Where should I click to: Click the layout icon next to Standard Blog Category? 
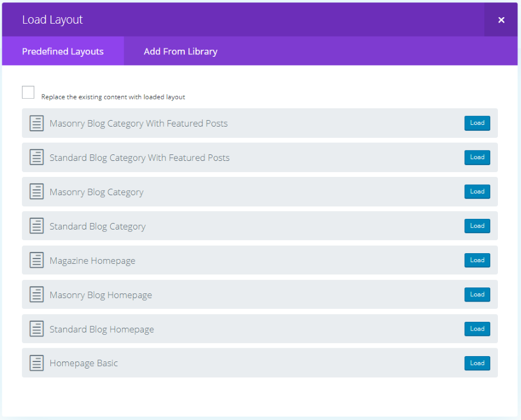click(x=37, y=226)
